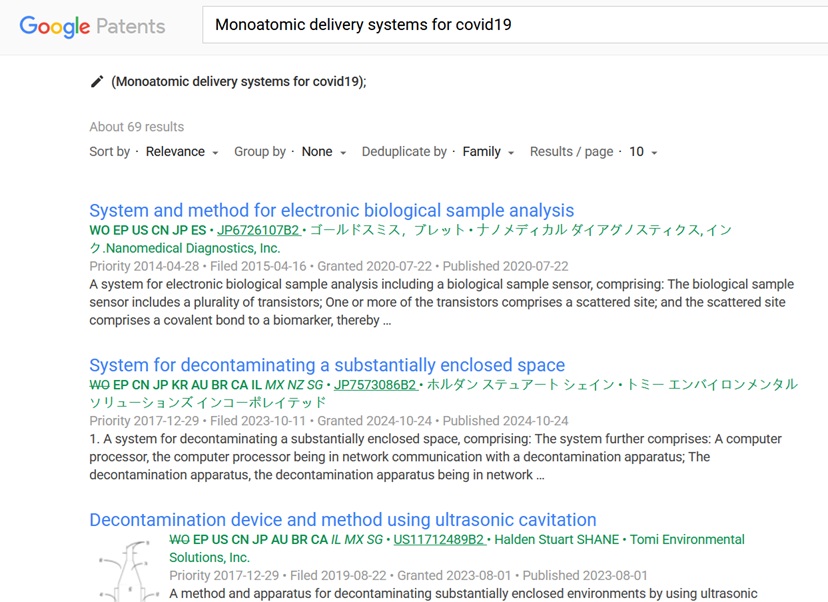This screenshot has width=828, height=602.
Task: Click the decontamination apparatus abstract snippet
Action: click(436, 457)
